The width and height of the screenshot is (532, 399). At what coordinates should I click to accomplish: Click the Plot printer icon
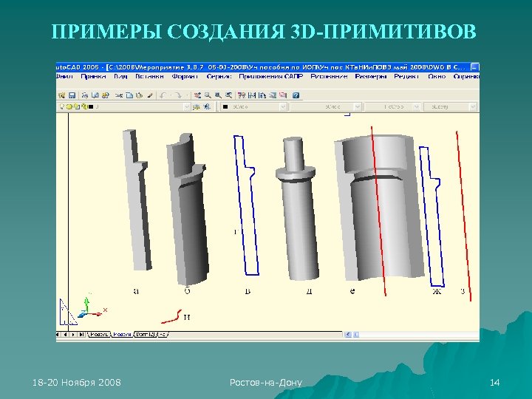85,95
